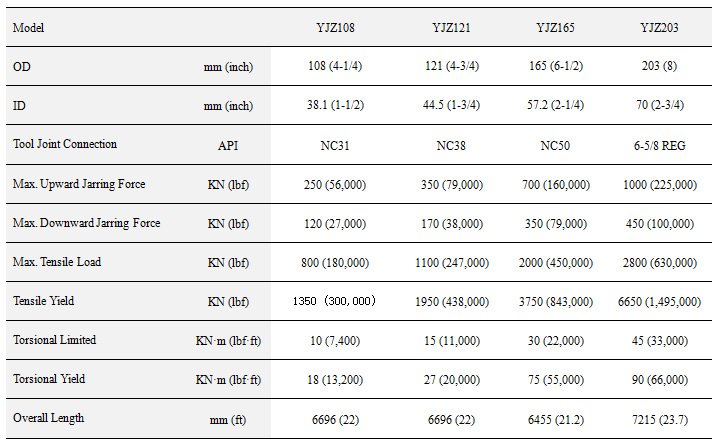The width and height of the screenshot is (722, 444).
Task: Select the 7215 (23.7) overall length value
Action: click(659, 419)
